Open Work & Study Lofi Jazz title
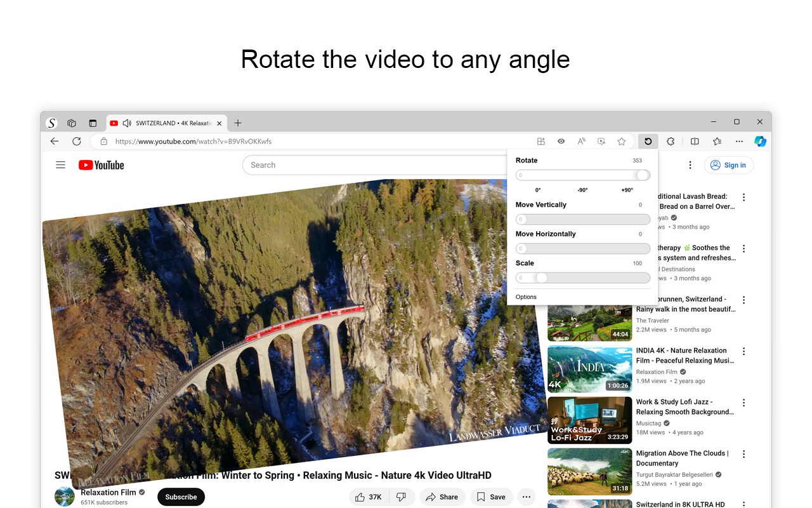 tap(685, 407)
